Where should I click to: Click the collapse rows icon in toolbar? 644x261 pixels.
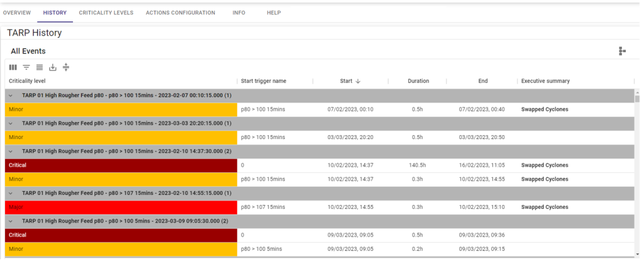66,67
